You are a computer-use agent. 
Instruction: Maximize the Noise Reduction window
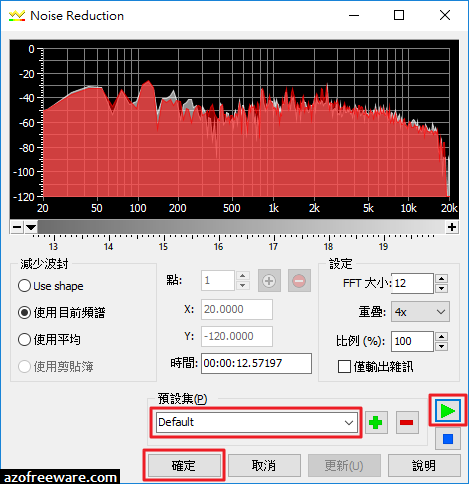click(399, 15)
